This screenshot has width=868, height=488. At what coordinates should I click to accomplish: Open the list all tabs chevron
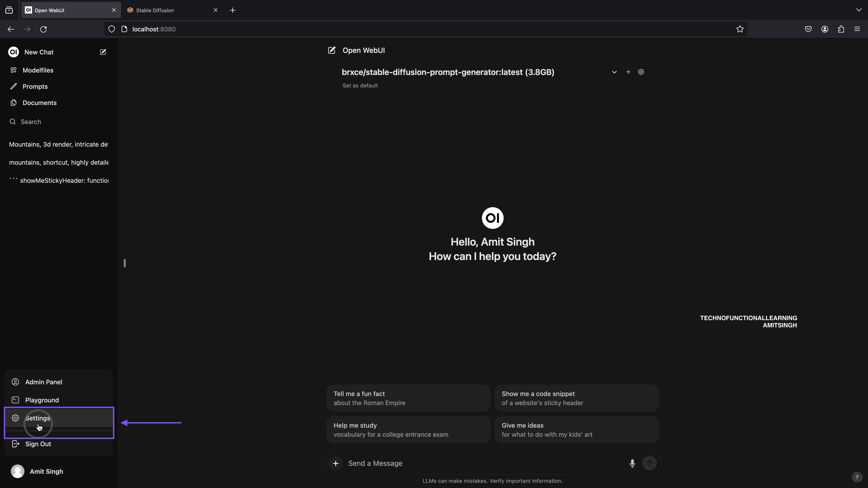pos(858,10)
